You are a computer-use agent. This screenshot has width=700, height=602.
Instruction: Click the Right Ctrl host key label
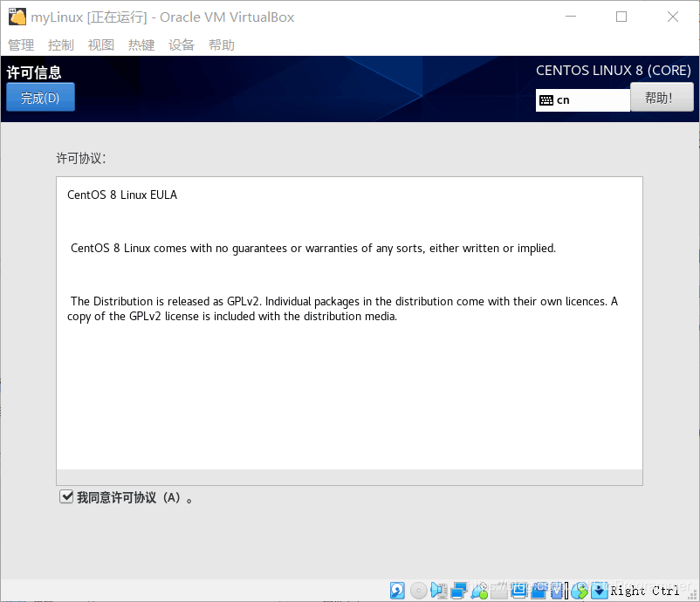pos(645,591)
